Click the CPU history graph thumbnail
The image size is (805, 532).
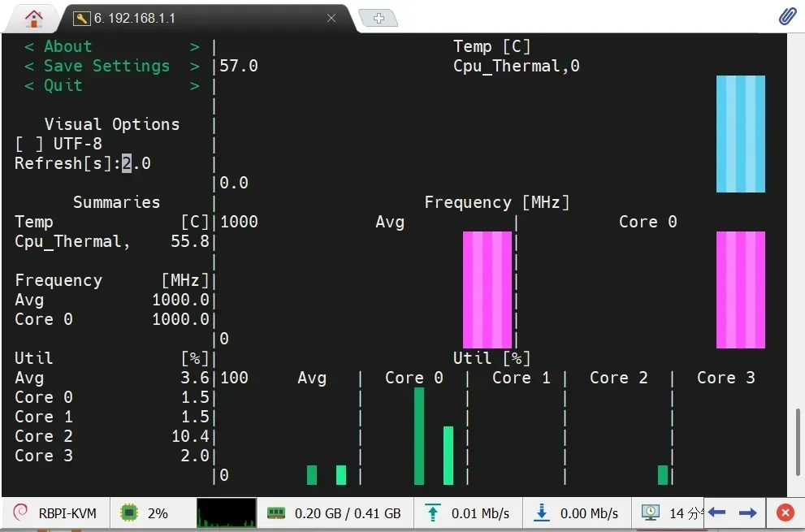pyautogui.click(x=226, y=513)
